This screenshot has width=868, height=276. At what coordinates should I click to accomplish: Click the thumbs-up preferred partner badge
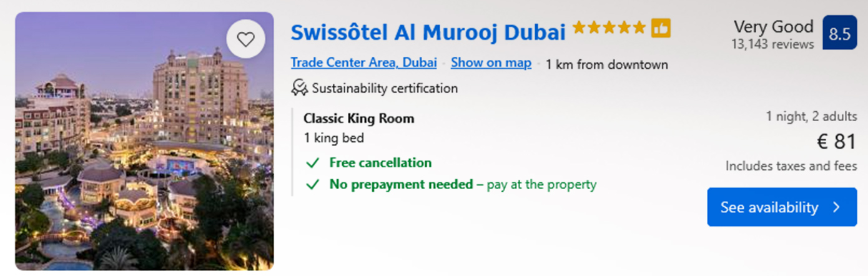661,28
